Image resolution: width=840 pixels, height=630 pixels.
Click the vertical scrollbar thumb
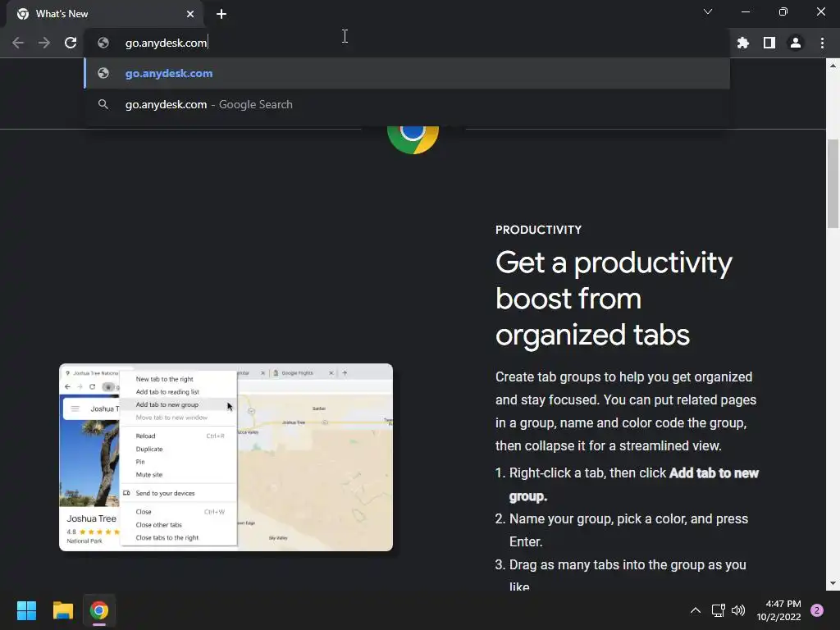click(833, 183)
